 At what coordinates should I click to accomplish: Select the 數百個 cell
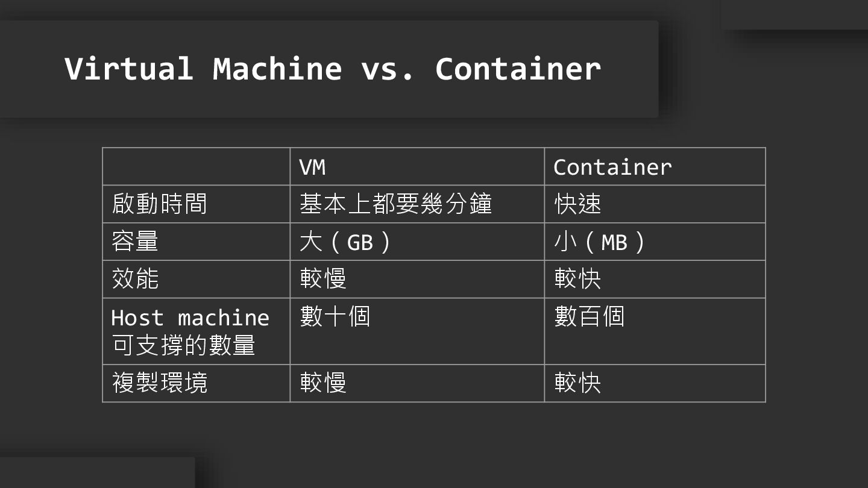(x=590, y=316)
